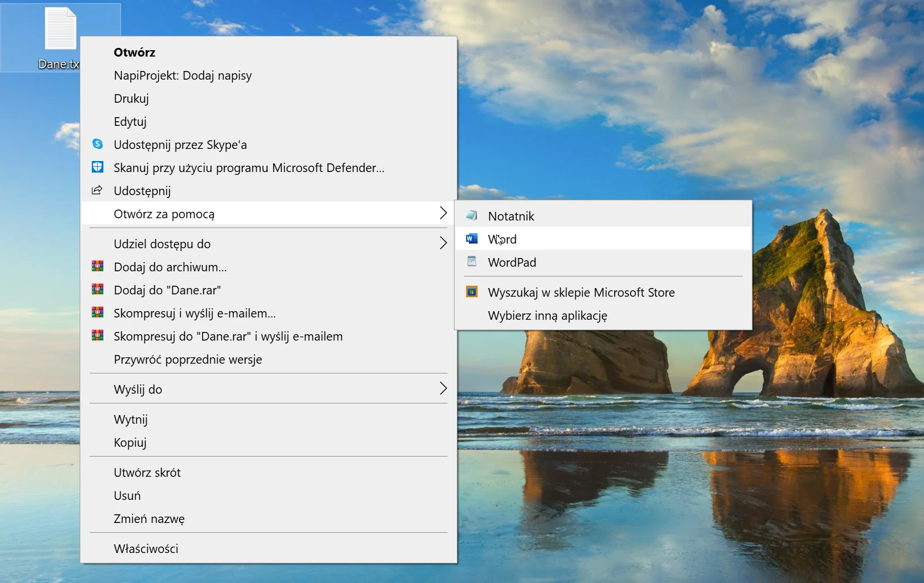Select Dodaj do archiwum... entry

click(269, 267)
